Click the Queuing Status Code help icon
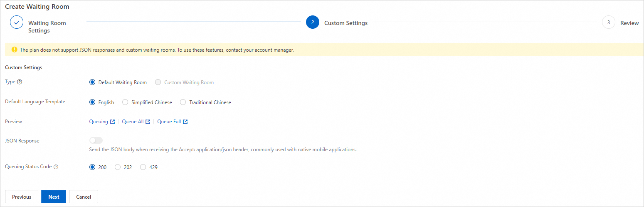This screenshot has width=644, height=207. pos(56,167)
